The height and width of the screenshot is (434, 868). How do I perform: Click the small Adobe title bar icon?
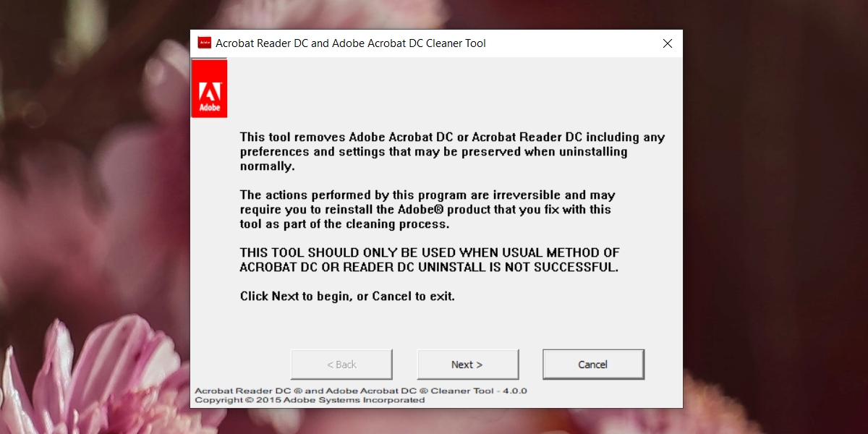pos(205,43)
